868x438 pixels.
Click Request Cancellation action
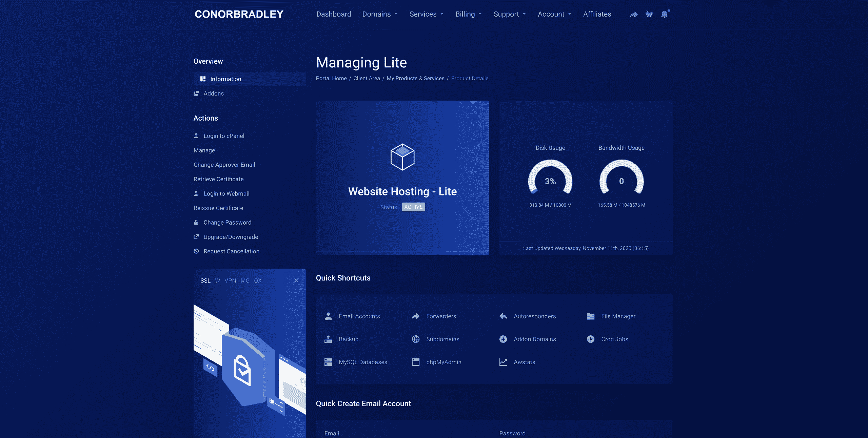pyautogui.click(x=226, y=251)
